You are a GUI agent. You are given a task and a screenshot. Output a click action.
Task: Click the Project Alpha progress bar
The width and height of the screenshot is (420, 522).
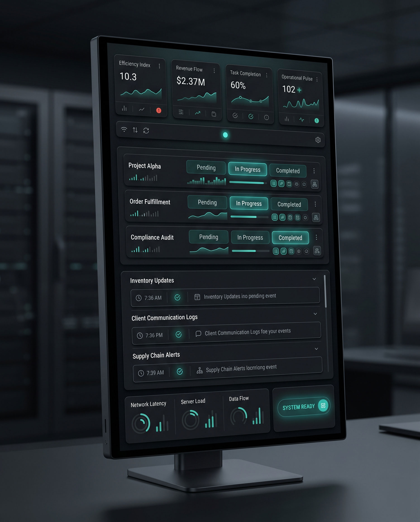(248, 182)
